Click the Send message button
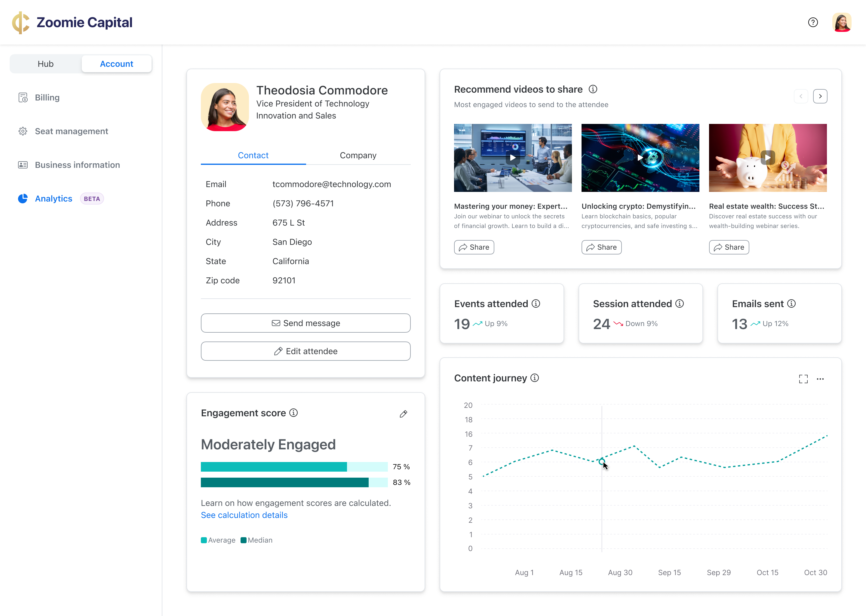The width and height of the screenshot is (866, 616). [x=306, y=323]
